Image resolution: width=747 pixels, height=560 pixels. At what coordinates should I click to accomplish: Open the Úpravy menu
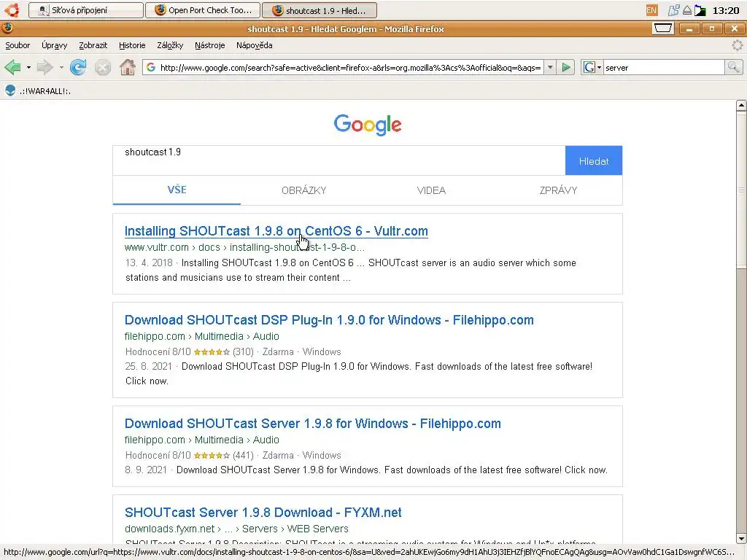[x=54, y=45]
